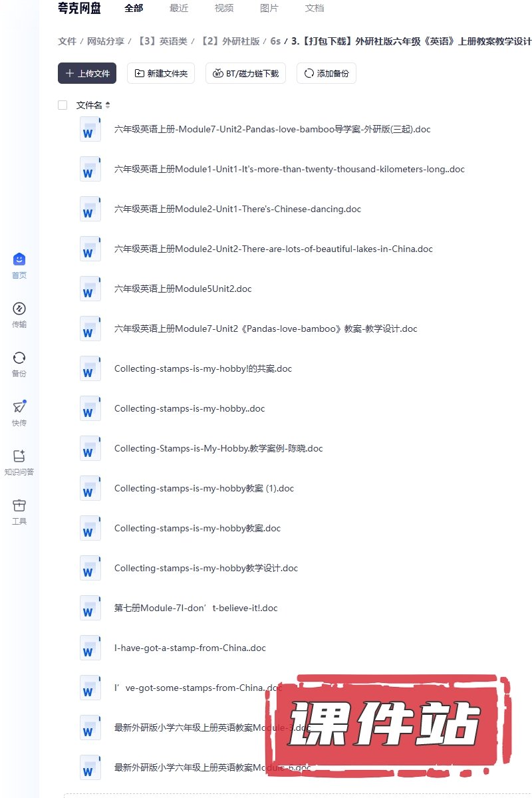The height and width of the screenshot is (798, 532).
Task: Go to 网站分享 in the breadcrumb
Action: tap(106, 41)
